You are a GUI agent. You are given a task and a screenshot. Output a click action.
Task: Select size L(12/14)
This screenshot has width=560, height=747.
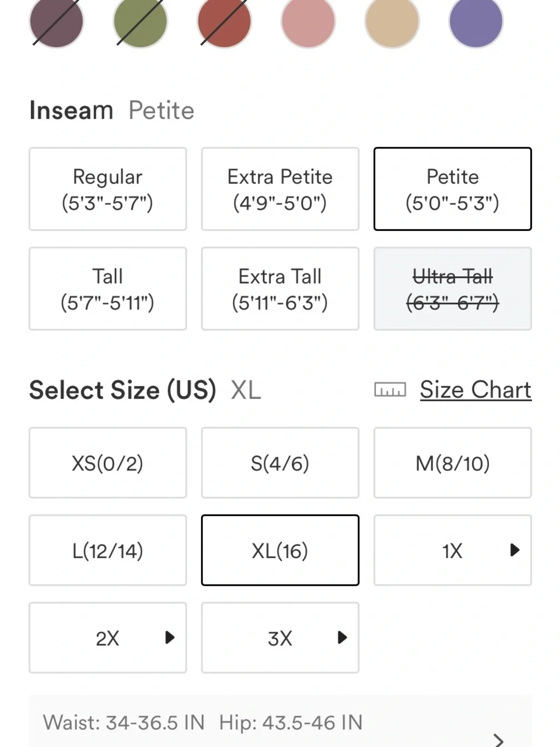[x=108, y=550]
